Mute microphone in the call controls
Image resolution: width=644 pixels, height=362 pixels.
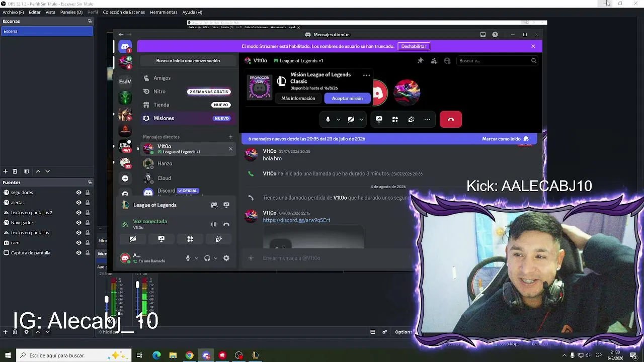pos(328,119)
